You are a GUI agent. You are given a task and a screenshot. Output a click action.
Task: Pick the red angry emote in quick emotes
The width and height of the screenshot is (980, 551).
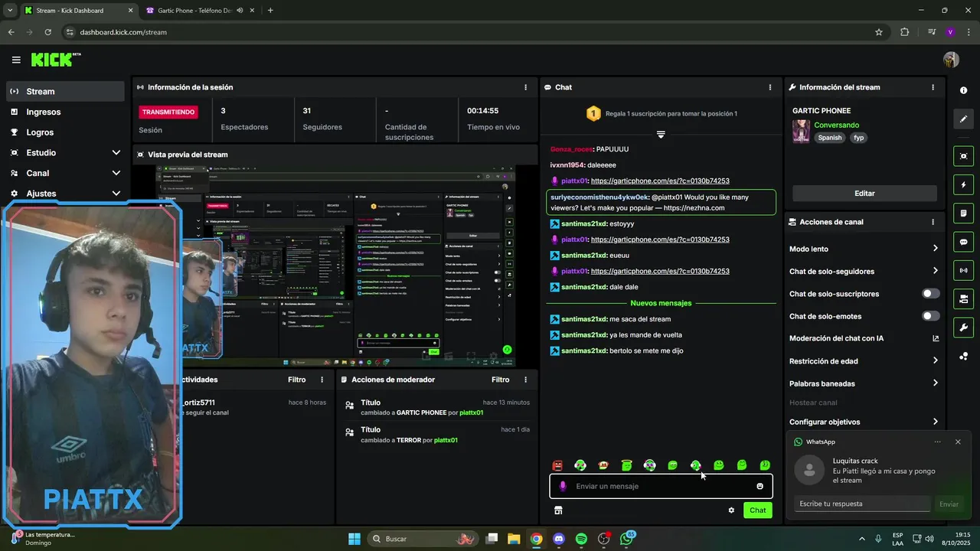(557, 465)
